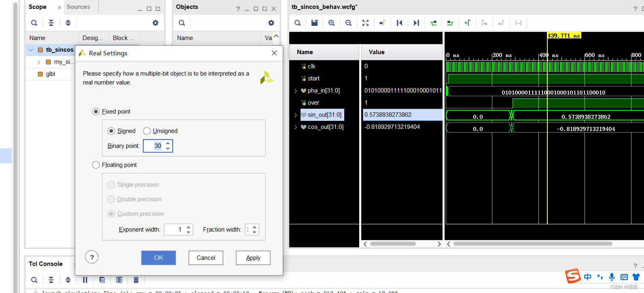Choose the Unsigned radio option
Viewport: 644px width, 293px height.
[x=147, y=131]
